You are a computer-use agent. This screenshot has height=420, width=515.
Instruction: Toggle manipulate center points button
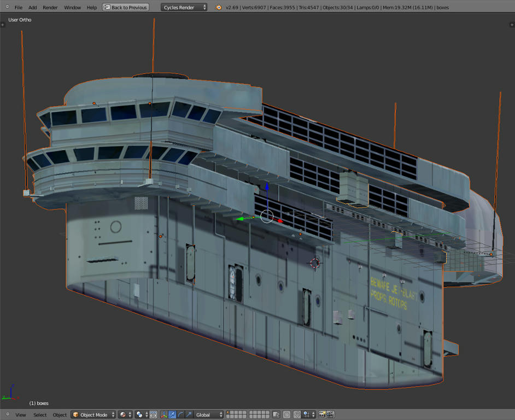154,415
